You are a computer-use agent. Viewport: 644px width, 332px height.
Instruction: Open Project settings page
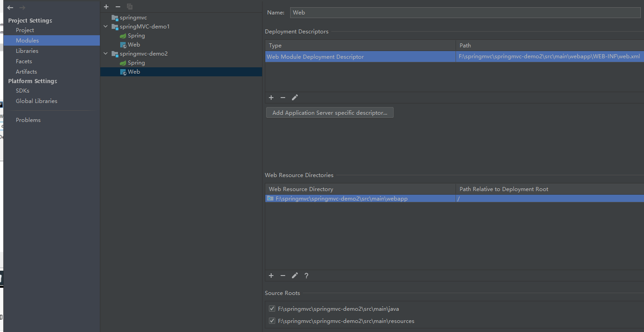(25, 30)
